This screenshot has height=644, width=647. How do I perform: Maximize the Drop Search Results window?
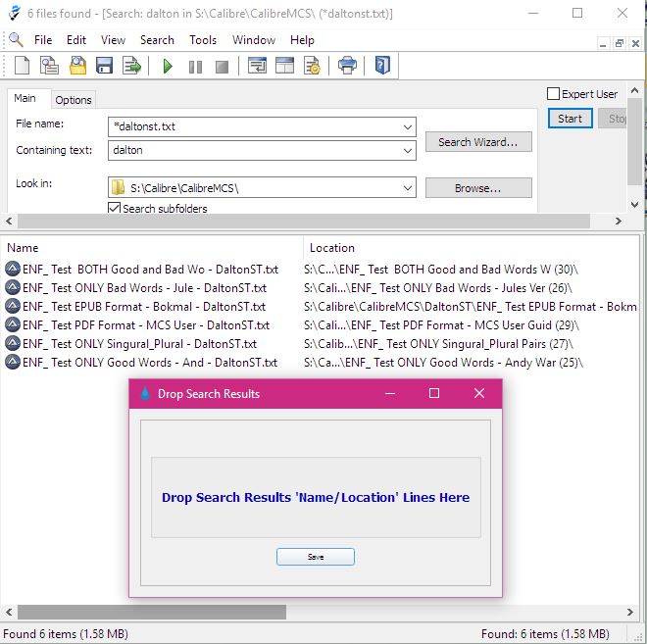click(434, 393)
